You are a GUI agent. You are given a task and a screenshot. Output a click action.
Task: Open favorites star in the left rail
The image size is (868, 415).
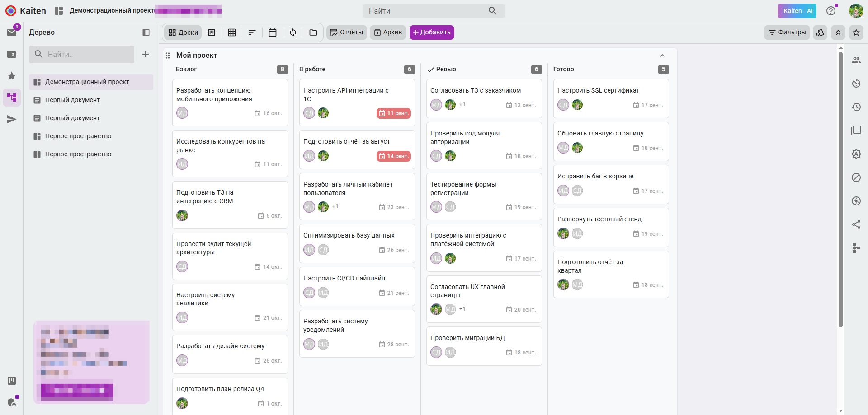coord(12,76)
